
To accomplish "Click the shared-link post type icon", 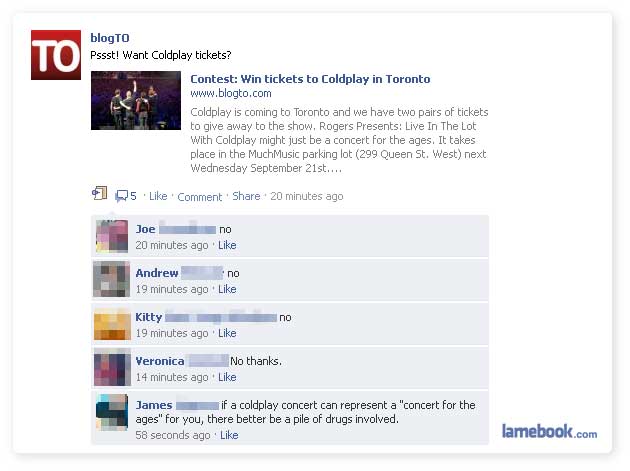I will (99, 193).
